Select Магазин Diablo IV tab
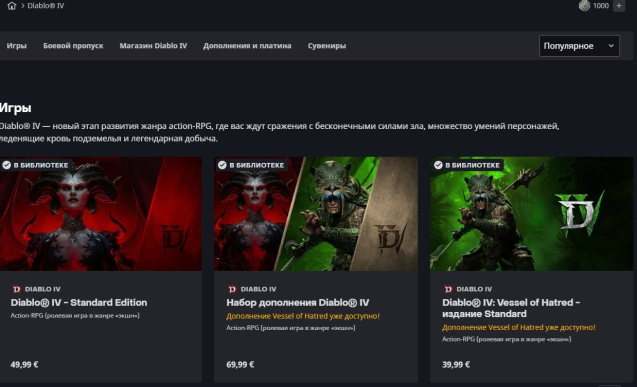 click(x=153, y=46)
